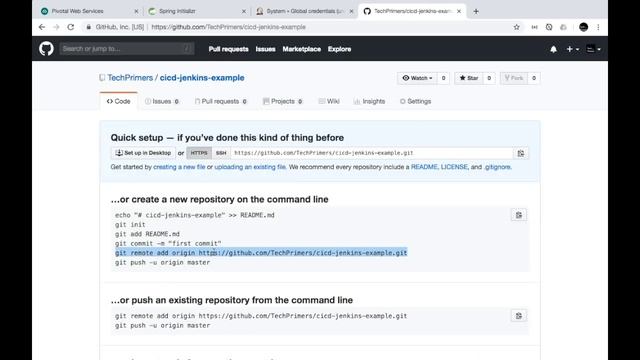This screenshot has width=640, height=360.
Task: Copy the push existing repository commands
Action: coord(518,316)
